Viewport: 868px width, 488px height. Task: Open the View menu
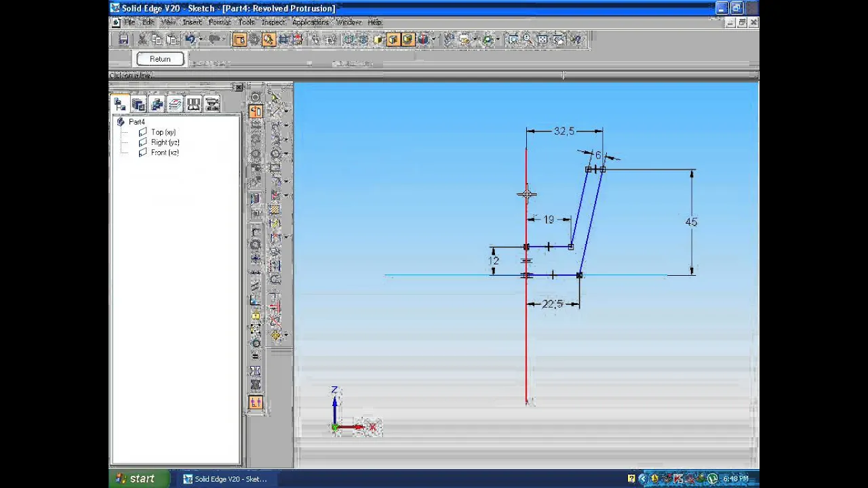[x=168, y=22]
